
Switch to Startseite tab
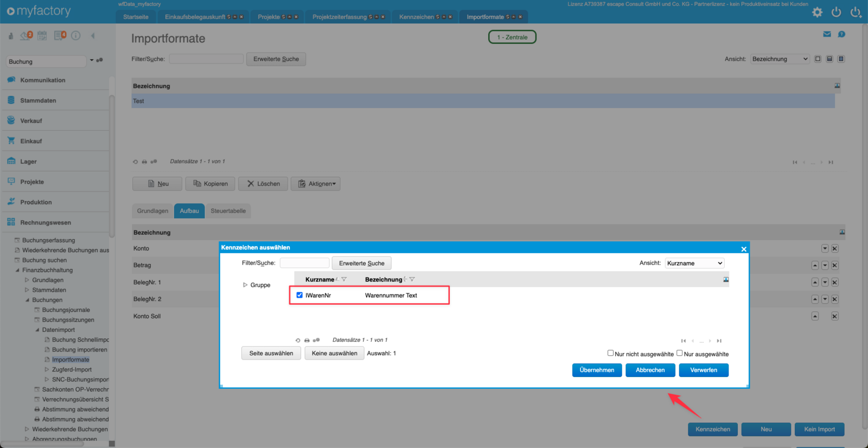pos(136,17)
